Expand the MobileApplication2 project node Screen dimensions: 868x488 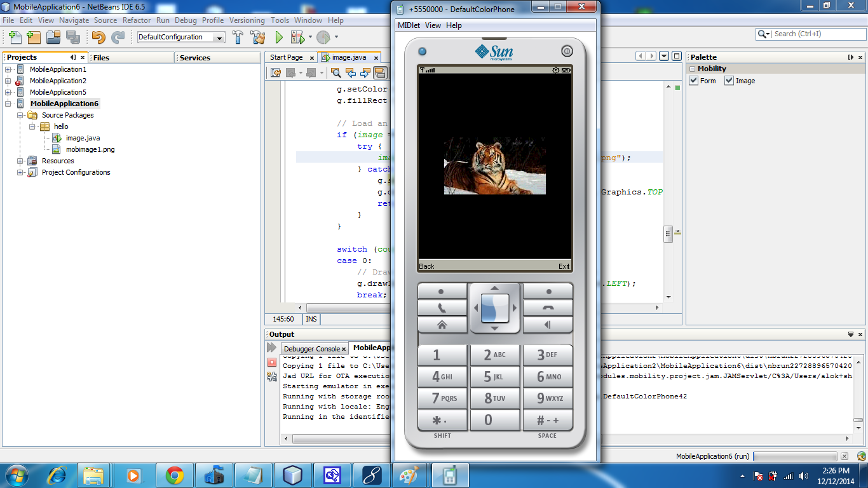coord(8,81)
